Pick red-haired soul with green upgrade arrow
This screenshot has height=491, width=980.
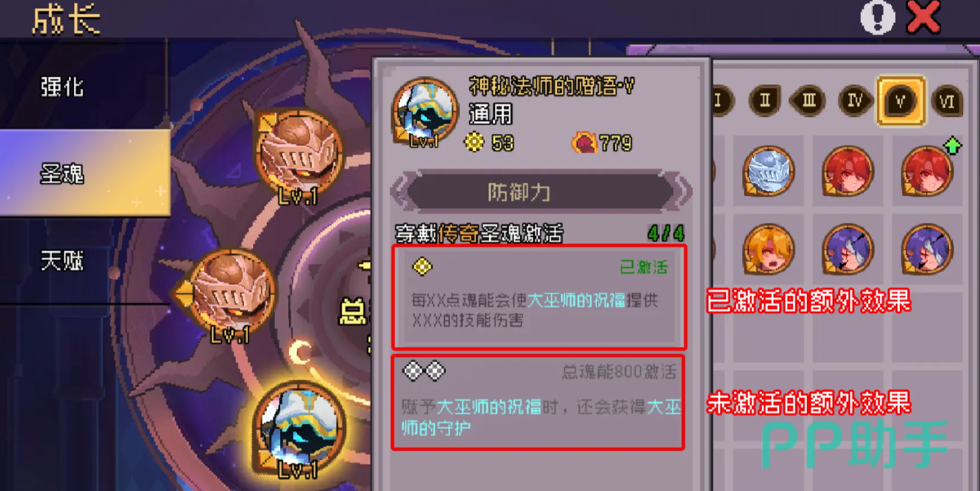927,170
